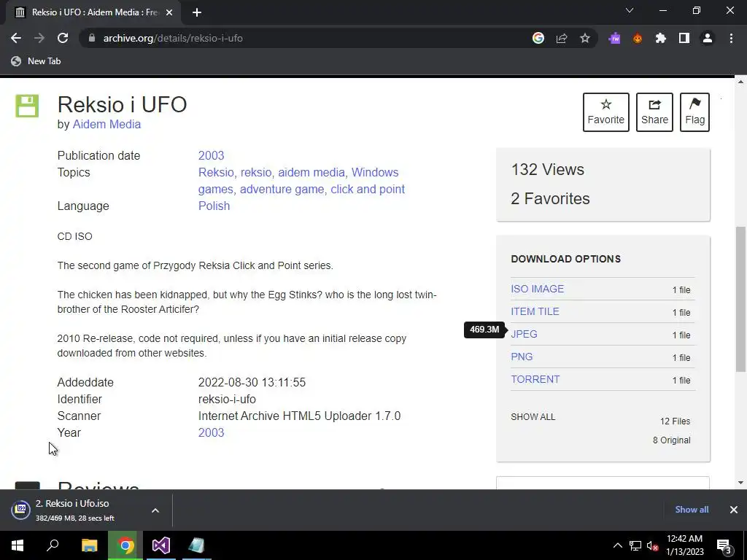Open the Chrome three-dot menu
Screen dimensions: 747x560
[731, 38]
